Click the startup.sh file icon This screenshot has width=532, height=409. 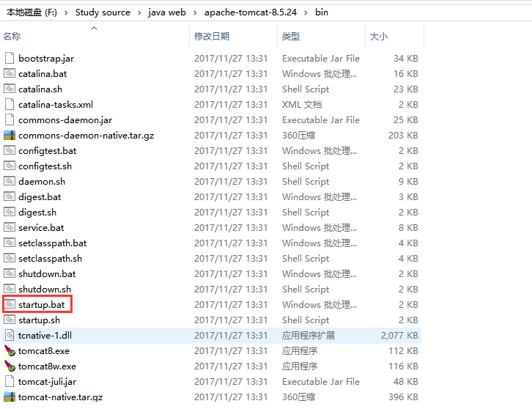[x=10, y=320]
